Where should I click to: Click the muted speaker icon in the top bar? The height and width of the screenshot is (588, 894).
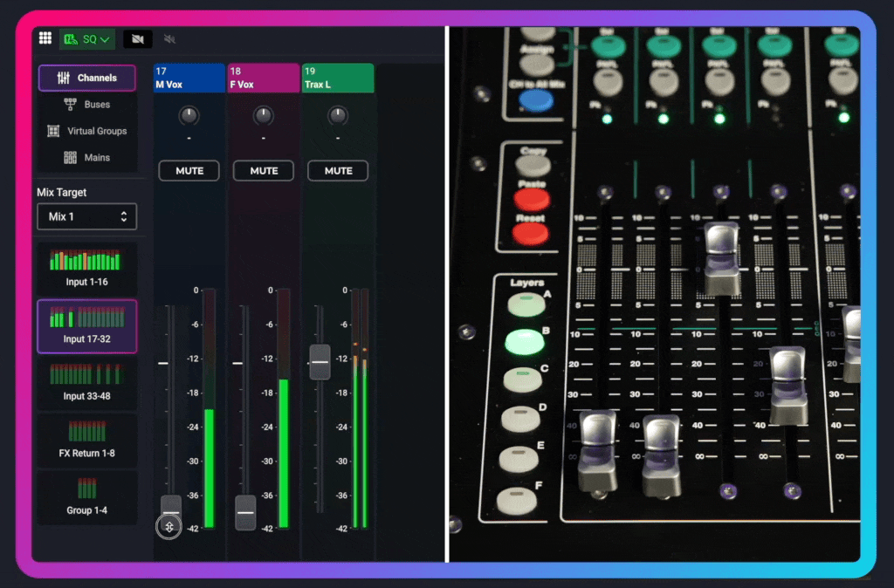point(169,38)
